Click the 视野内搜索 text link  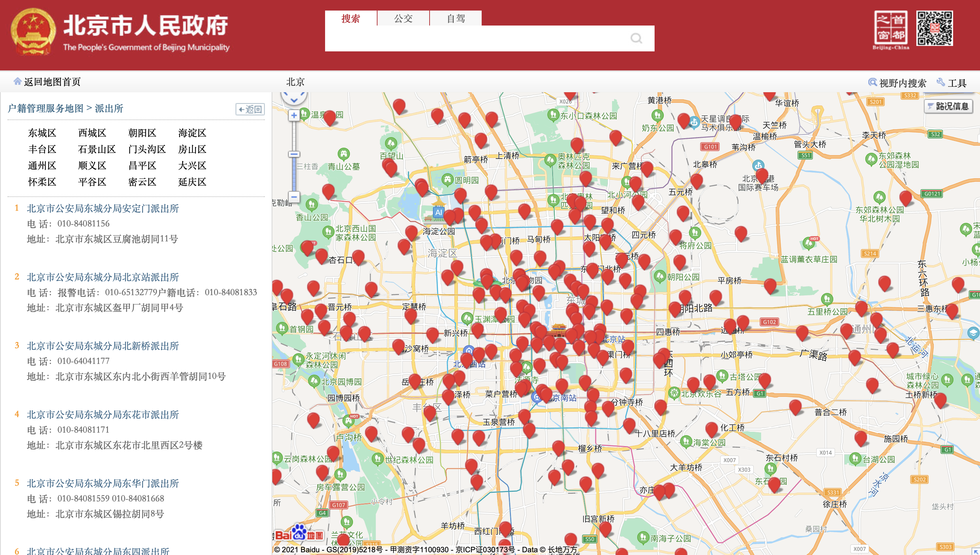tap(903, 83)
